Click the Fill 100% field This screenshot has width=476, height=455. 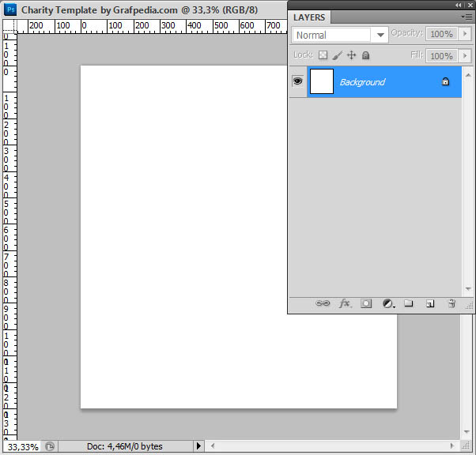(441, 56)
